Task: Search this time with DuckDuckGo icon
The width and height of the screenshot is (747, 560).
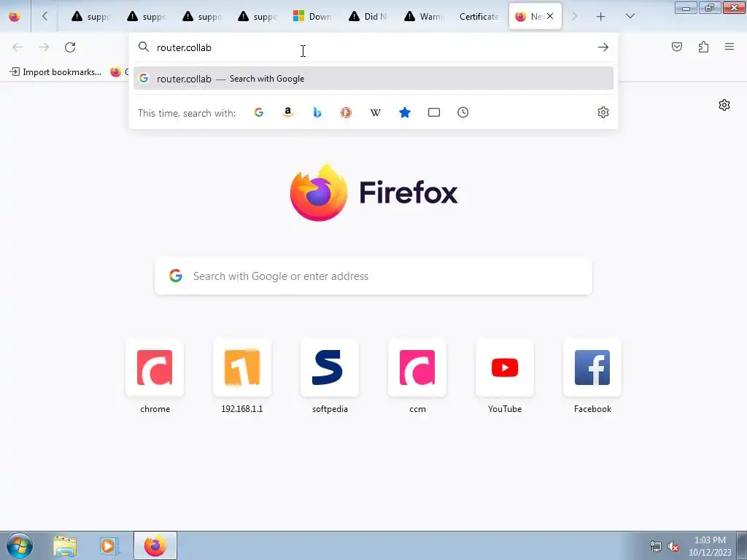Action: (x=347, y=112)
